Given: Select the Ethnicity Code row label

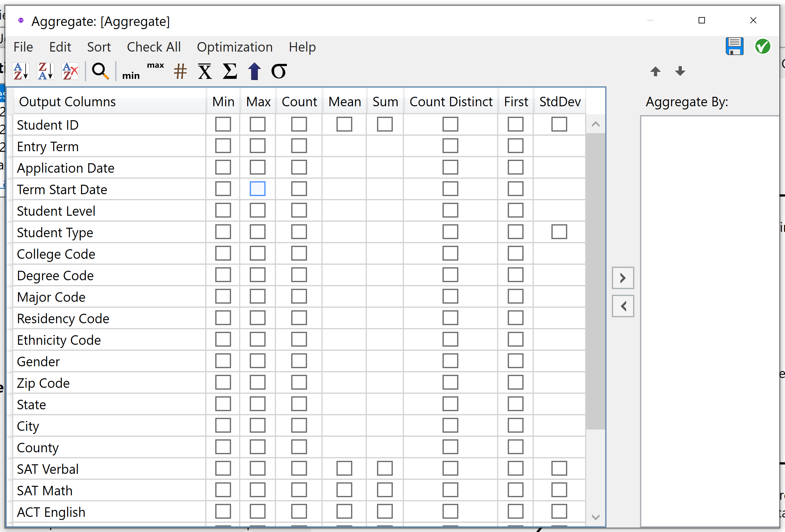Looking at the screenshot, I should (59, 340).
